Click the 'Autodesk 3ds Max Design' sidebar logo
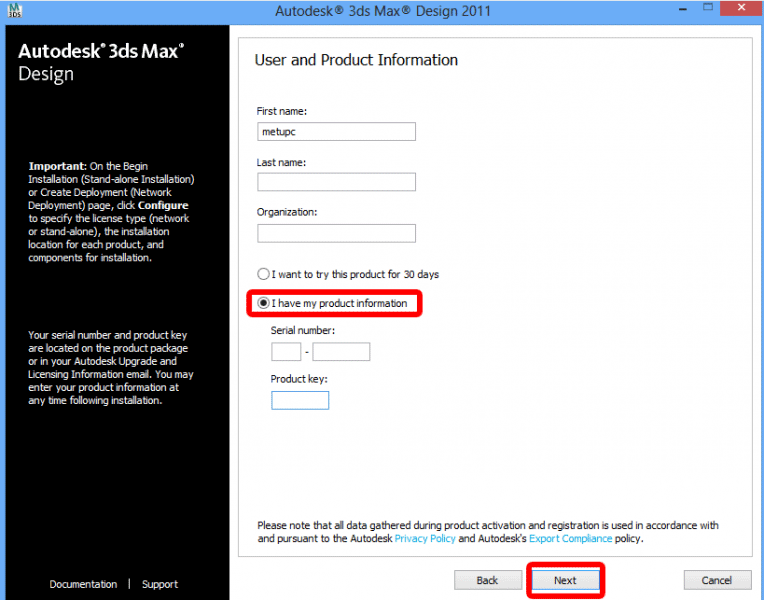Image resolution: width=764 pixels, height=600 pixels. (101, 62)
